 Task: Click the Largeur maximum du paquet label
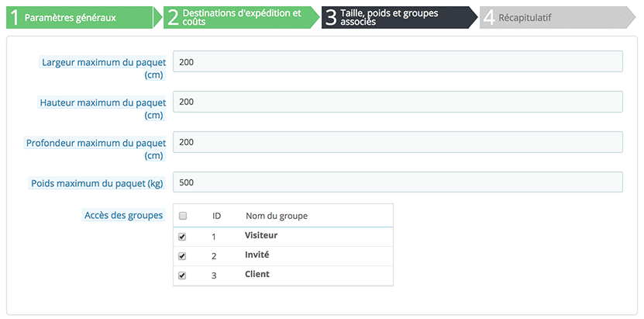102,62
